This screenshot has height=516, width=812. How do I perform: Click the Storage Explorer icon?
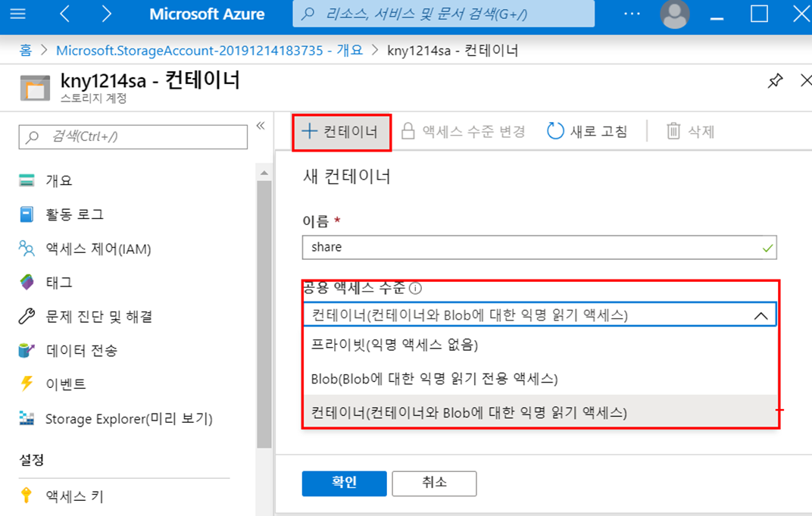point(27,418)
